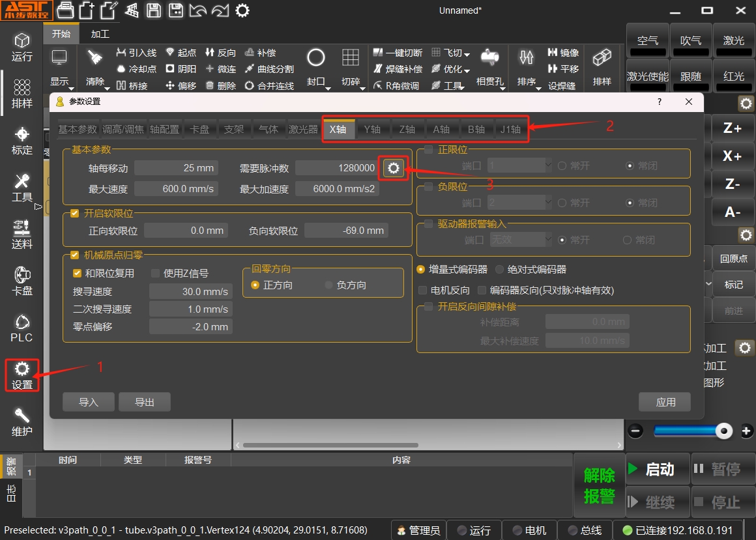Open the PLC sidebar icon
756x540 pixels.
pyautogui.click(x=22, y=328)
